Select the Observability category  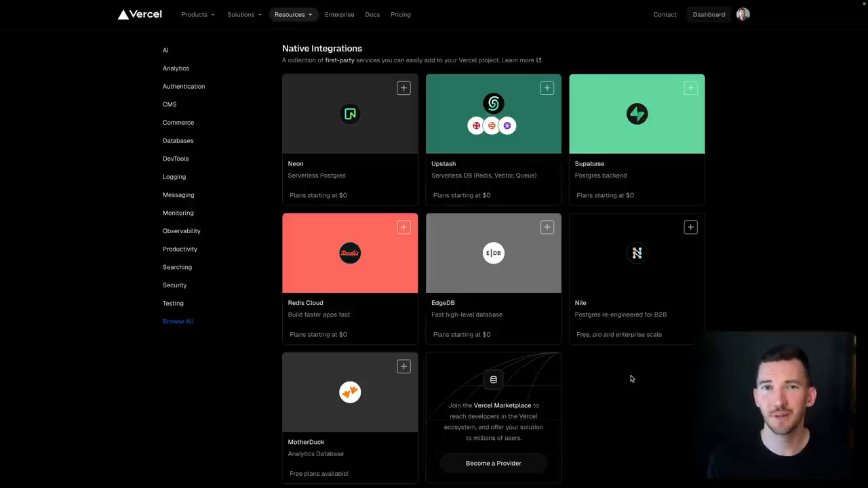coord(182,231)
